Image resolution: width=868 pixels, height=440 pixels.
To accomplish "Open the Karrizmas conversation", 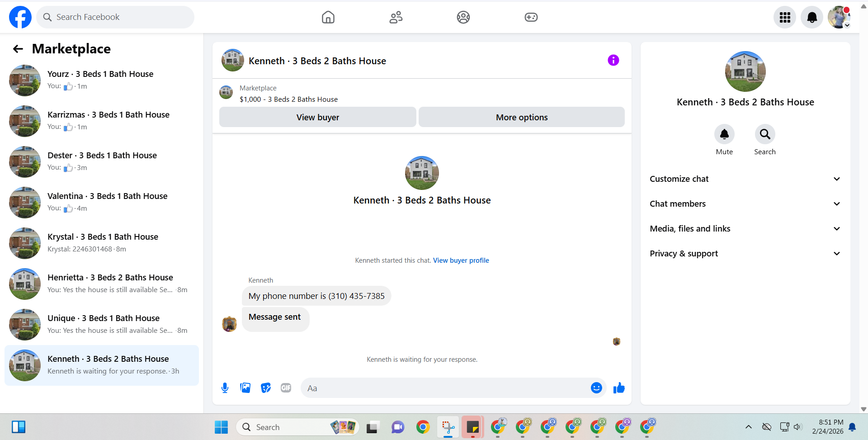I will pyautogui.click(x=102, y=121).
